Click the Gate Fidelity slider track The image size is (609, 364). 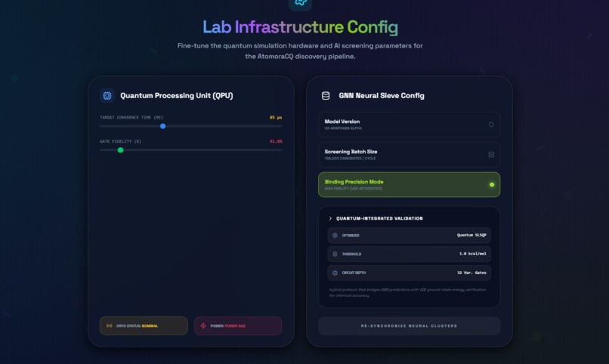pos(190,150)
